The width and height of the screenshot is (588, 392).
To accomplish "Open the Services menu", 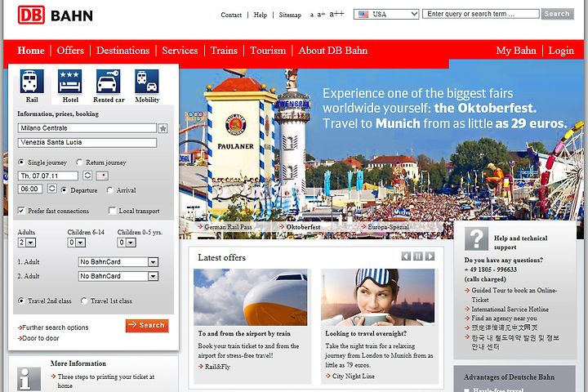I will point(180,51).
